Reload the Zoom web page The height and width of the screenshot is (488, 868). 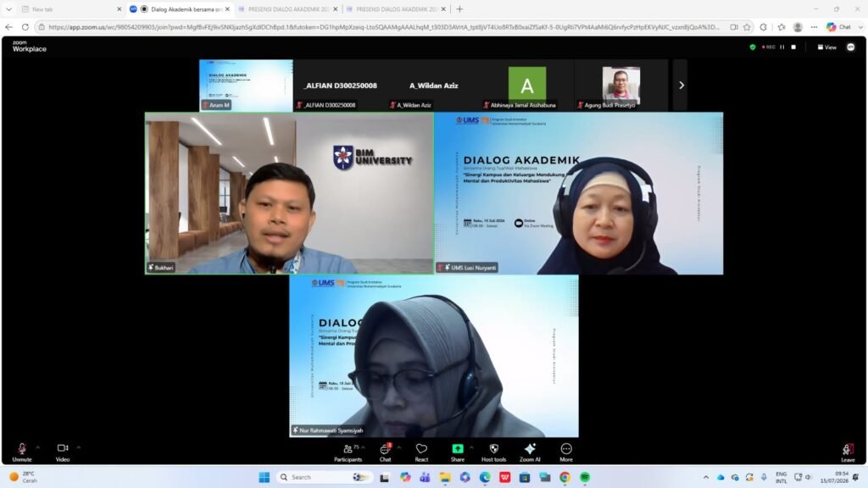25,26
